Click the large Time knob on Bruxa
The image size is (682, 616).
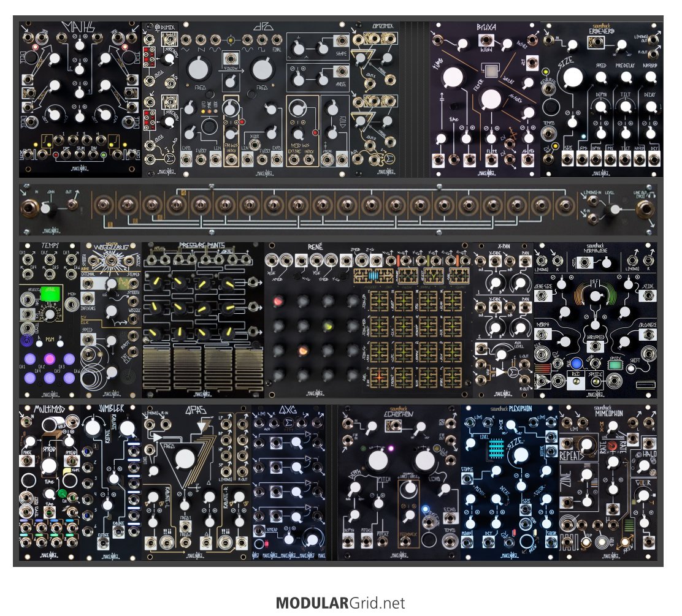[x=453, y=77]
